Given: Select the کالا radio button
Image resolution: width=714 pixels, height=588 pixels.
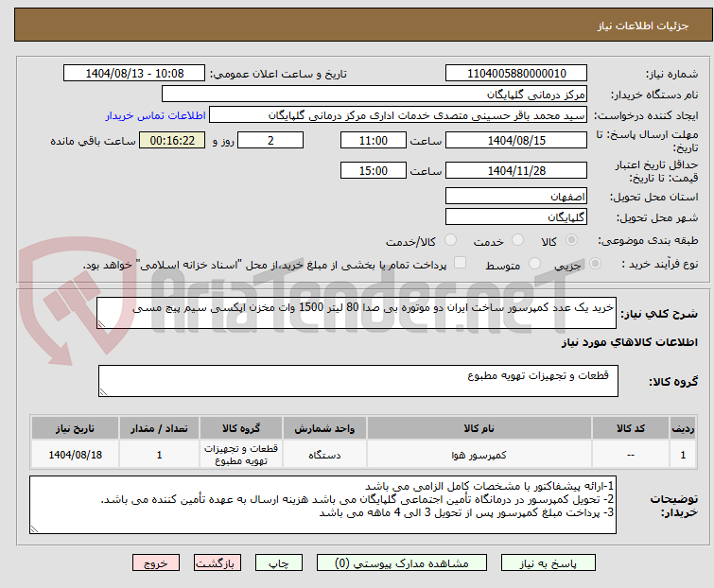Looking at the screenshot, I should coord(571,240).
